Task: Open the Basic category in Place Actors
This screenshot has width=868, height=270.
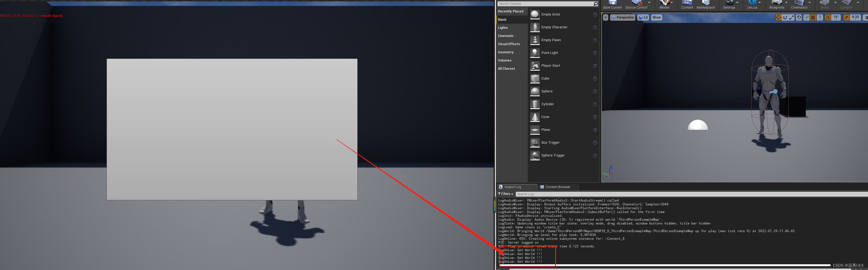Action: [x=502, y=19]
